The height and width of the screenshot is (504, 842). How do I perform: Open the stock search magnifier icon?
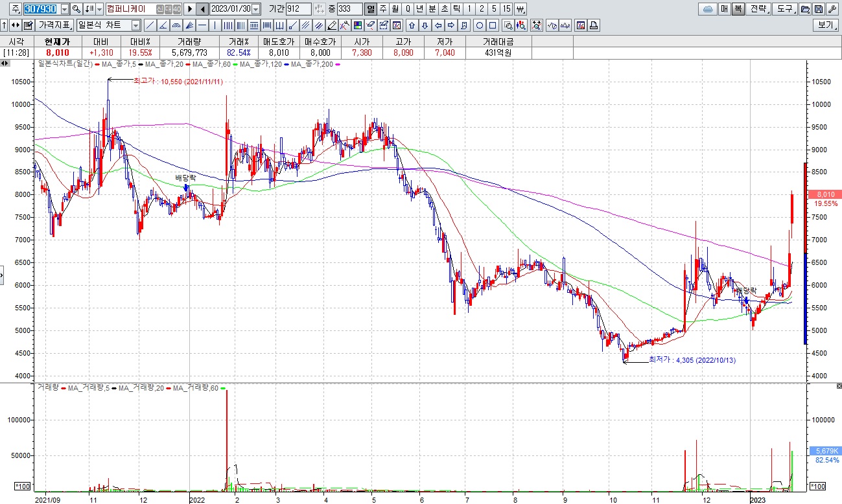coord(76,9)
